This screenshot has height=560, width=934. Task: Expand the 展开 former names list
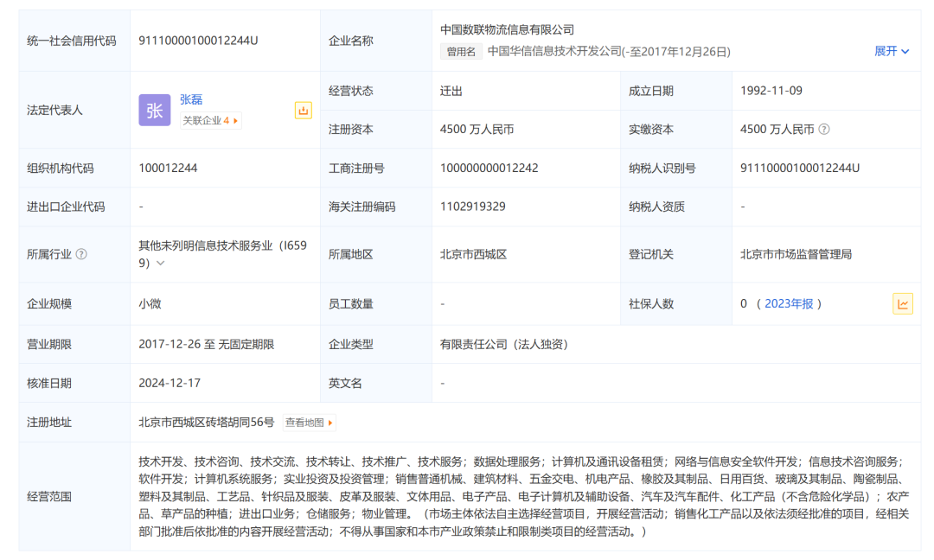click(x=892, y=51)
